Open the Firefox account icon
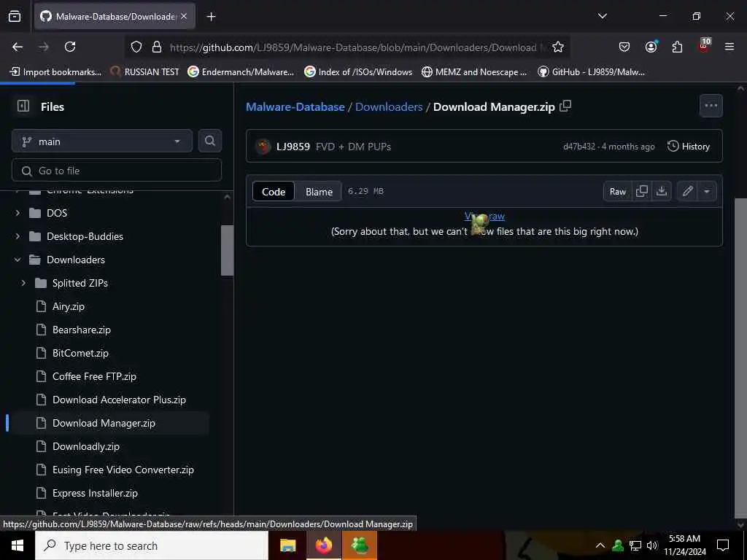Viewport: 747px width, 560px height. click(x=651, y=46)
